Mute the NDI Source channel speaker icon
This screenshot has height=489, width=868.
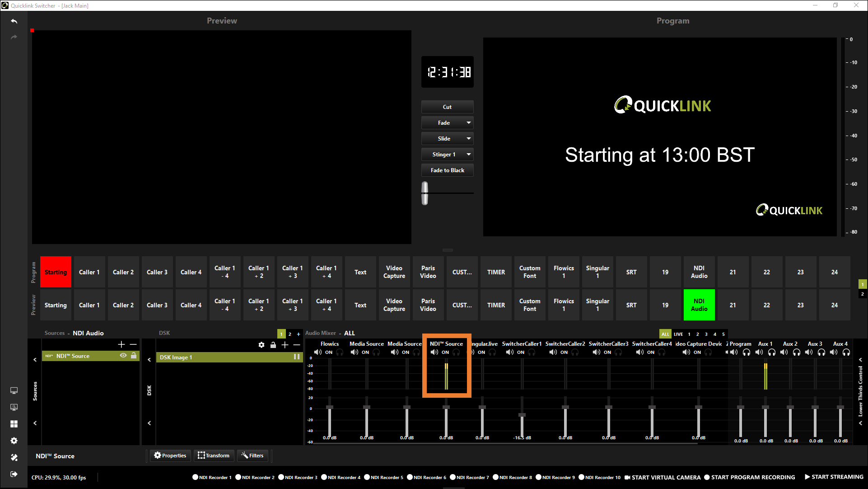434,352
